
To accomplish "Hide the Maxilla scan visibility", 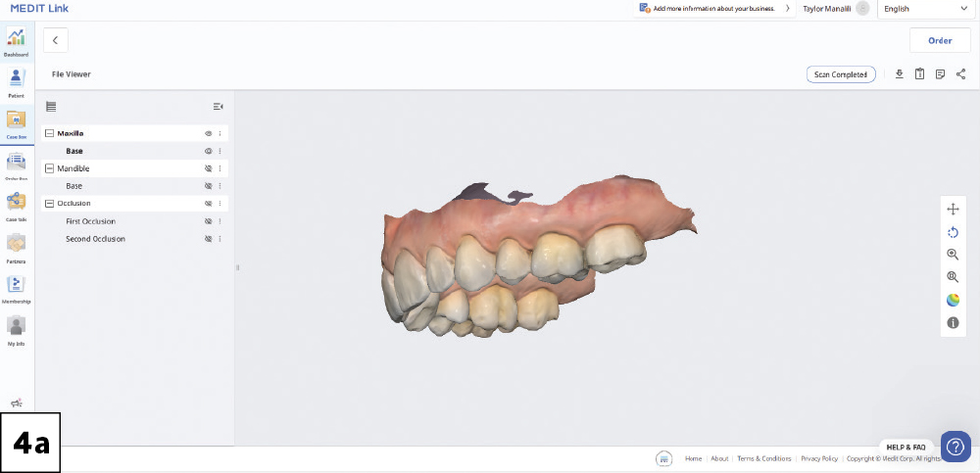I will pyautogui.click(x=208, y=133).
